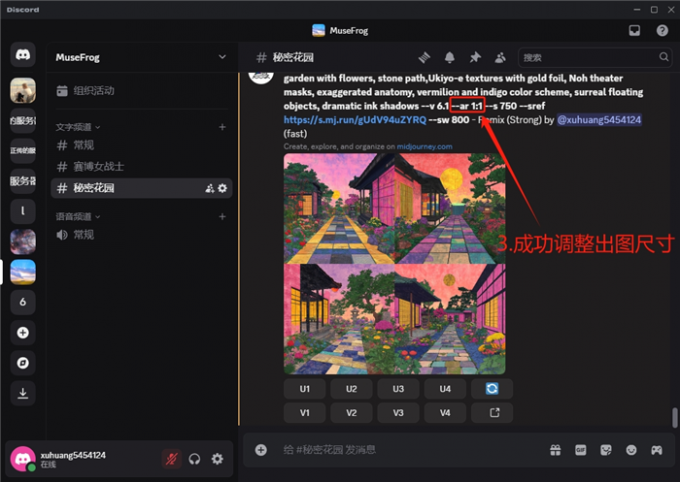Add a channel to 语音频道 category
The width and height of the screenshot is (680, 482).
coord(222,216)
